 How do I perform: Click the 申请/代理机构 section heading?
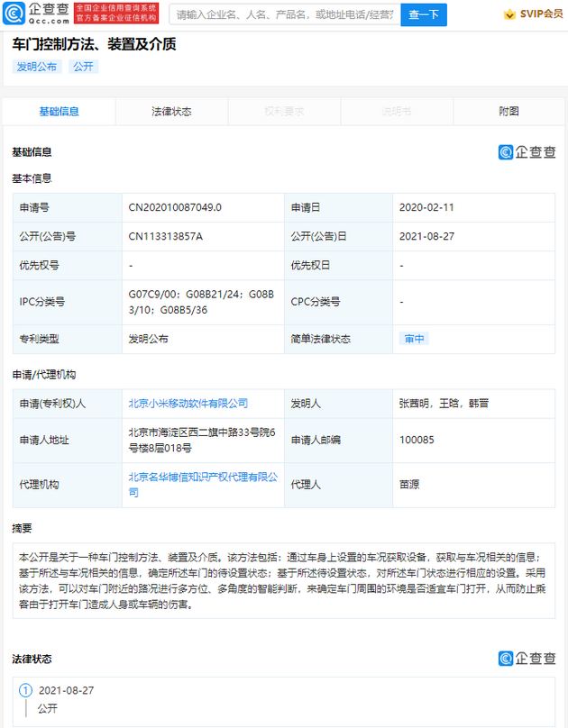(44, 375)
